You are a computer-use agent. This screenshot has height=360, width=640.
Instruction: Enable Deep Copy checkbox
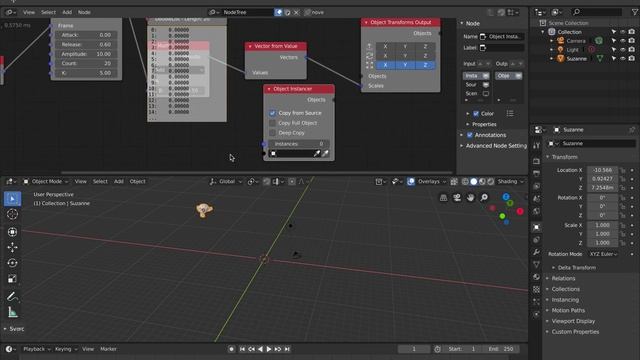pos(272,133)
